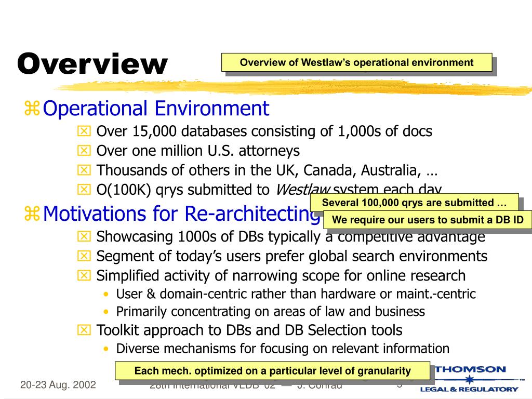Click the round bullet beside 'User & domain-centric'
This screenshot has width=532, height=399.
pos(106,294)
